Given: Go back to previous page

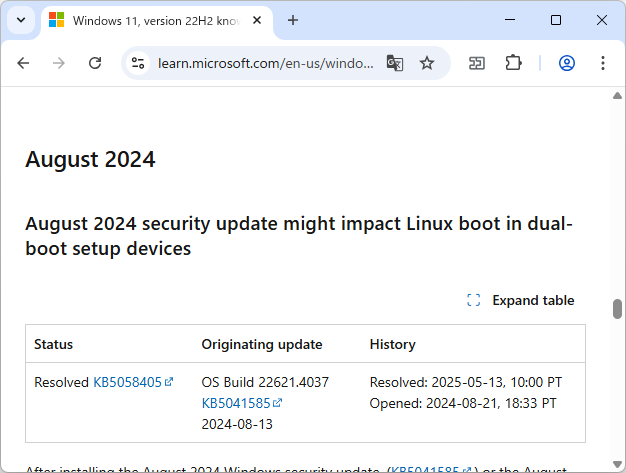Looking at the screenshot, I should [24, 63].
